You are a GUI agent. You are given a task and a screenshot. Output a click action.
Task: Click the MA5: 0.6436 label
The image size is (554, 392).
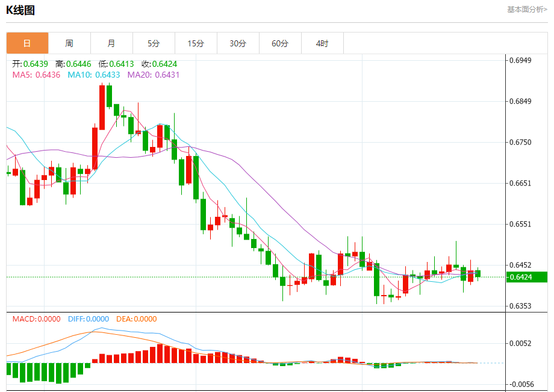pyautogui.click(x=36, y=75)
